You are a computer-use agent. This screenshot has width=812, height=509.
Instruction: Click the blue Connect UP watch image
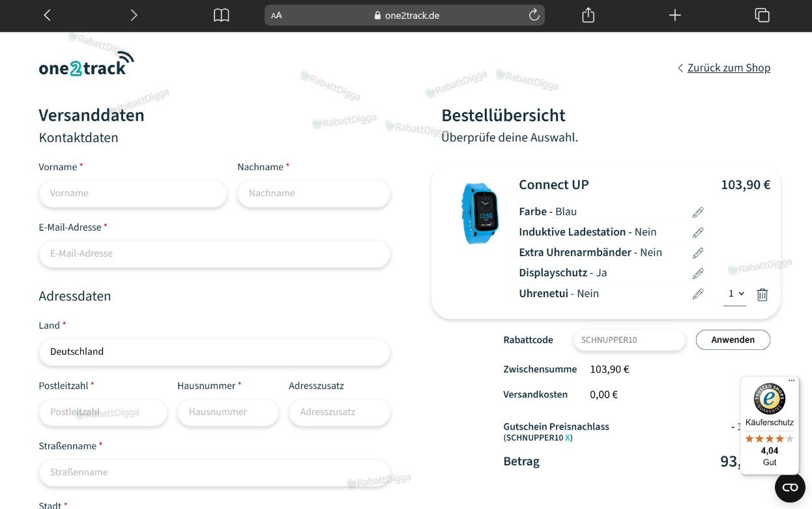click(480, 214)
